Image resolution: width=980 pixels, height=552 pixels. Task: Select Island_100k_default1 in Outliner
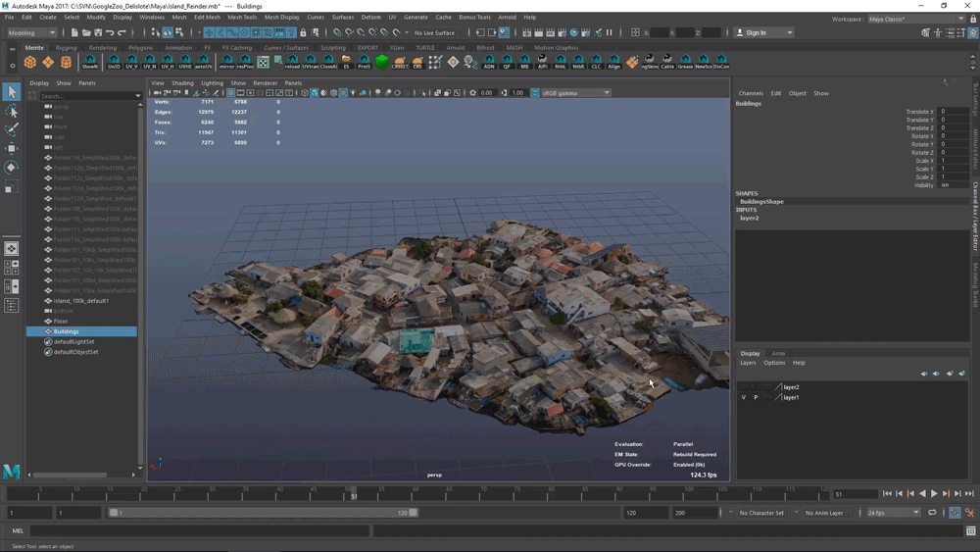pyautogui.click(x=81, y=301)
